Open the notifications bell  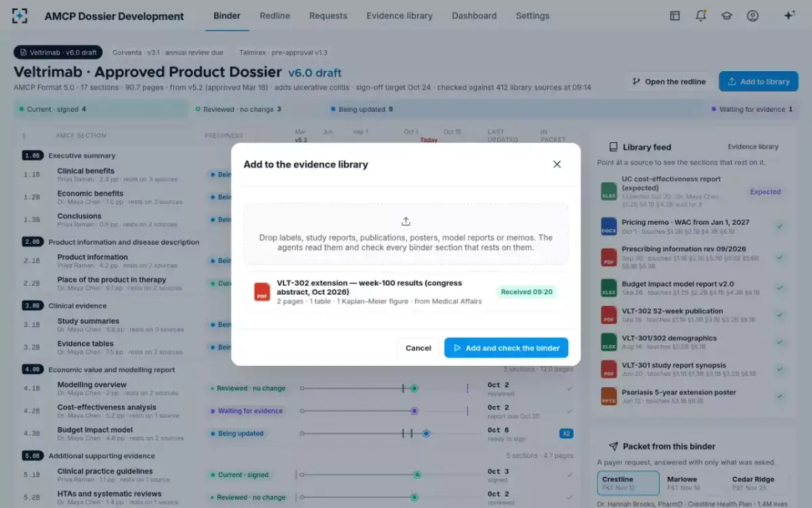coord(700,16)
